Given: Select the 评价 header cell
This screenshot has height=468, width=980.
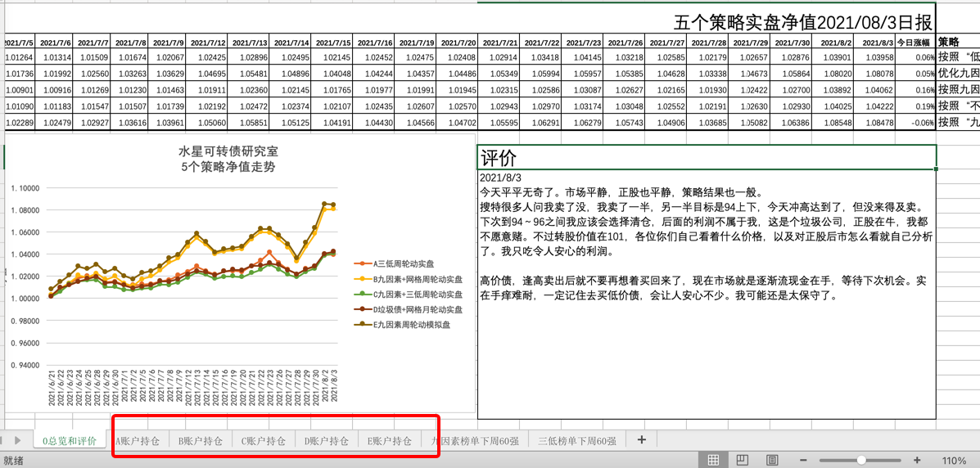Looking at the screenshot, I should [707, 157].
